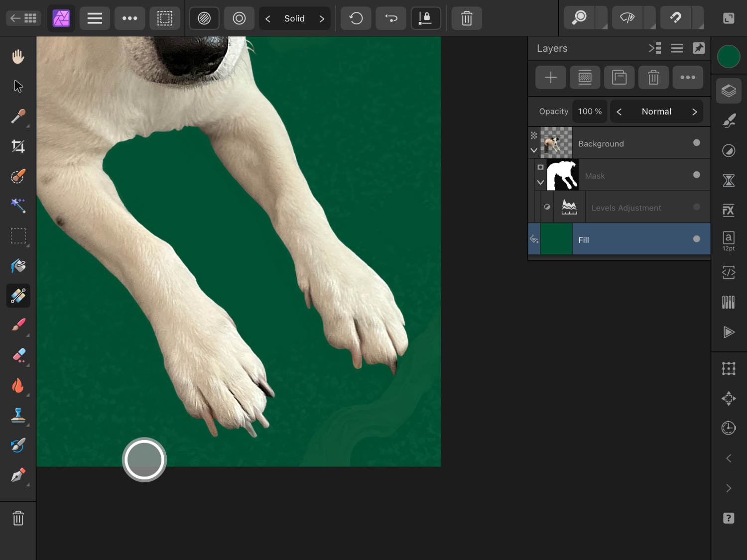Image resolution: width=747 pixels, height=560 pixels.
Task: Edit the Opacity value field
Action: 590,111
